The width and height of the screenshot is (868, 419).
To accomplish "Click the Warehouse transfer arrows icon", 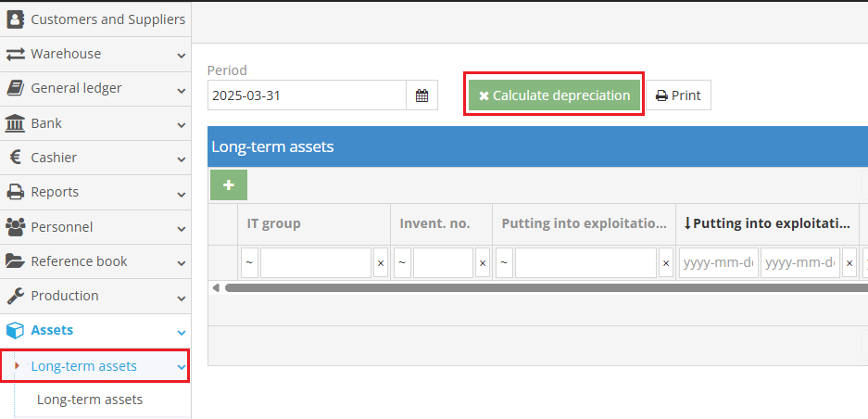I will point(16,54).
